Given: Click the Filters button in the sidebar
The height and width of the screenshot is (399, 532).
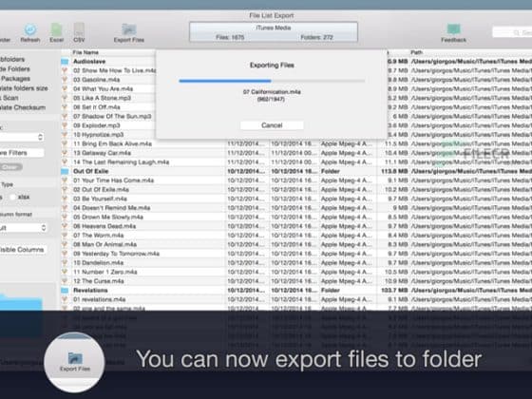Looking at the screenshot, I should 22,153.
